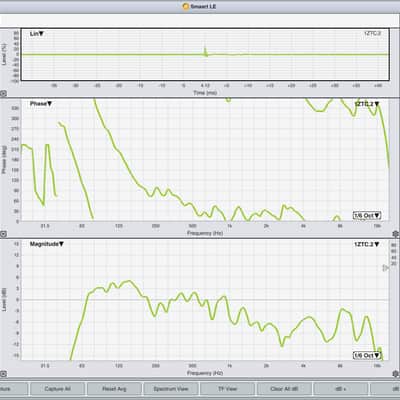The image size is (400, 400).
Task: Open magnitude plot gear settings icon
Action: click(396, 374)
